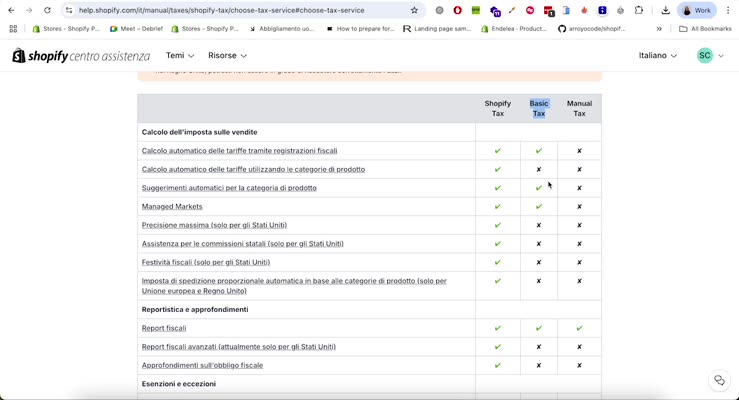Viewport: 739px width, 400px height.
Task: Open the red Opera-style O extension
Action: (x=457, y=10)
